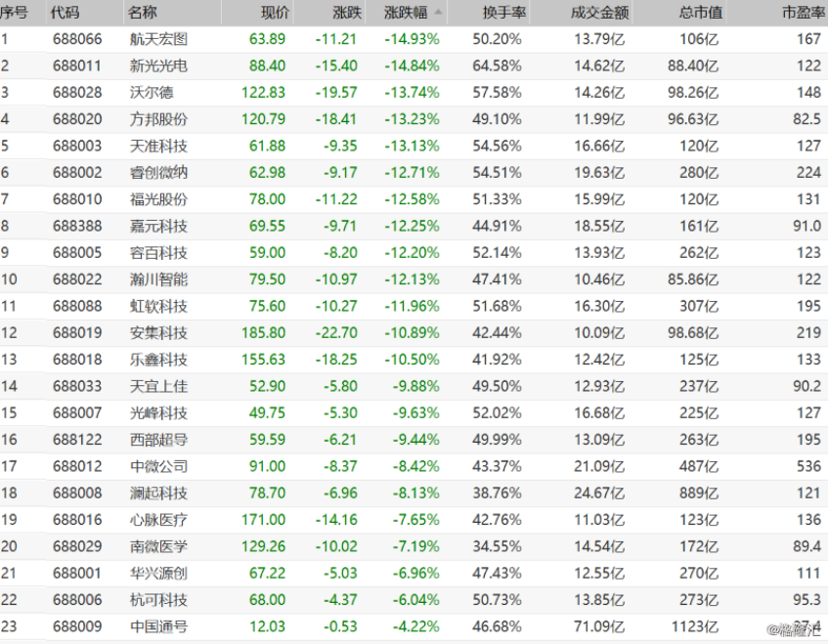Select stock name 中国通号

tap(158, 626)
